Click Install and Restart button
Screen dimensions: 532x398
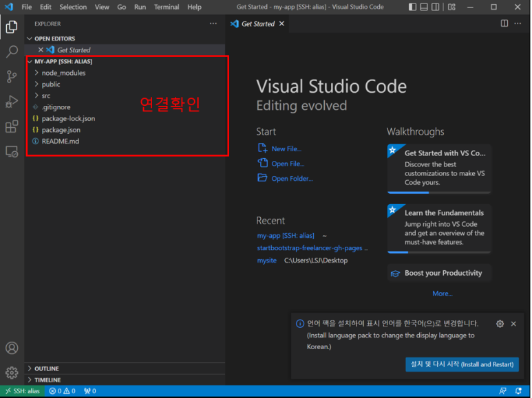pos(462,364)
